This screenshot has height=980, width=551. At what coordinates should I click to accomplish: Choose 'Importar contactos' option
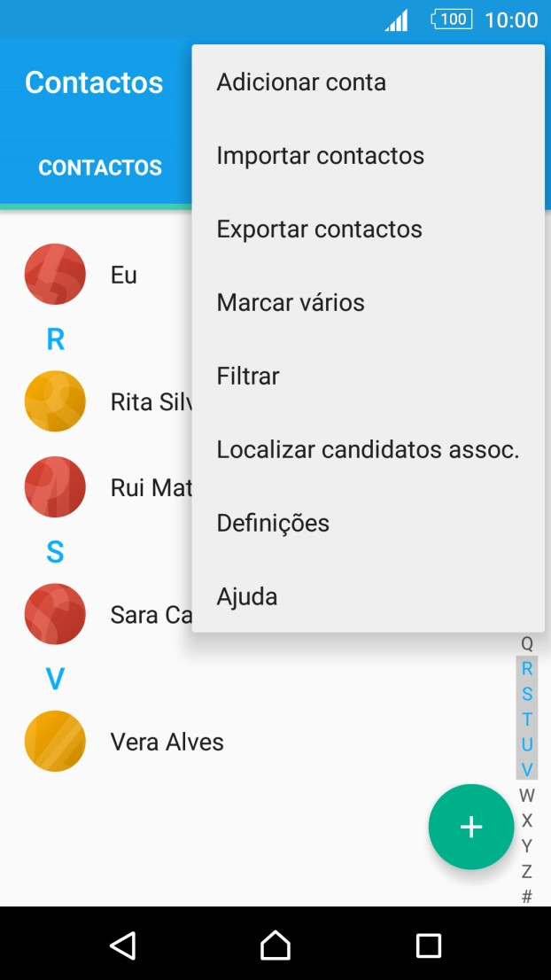pyautogui.click(x=321, y=155)
